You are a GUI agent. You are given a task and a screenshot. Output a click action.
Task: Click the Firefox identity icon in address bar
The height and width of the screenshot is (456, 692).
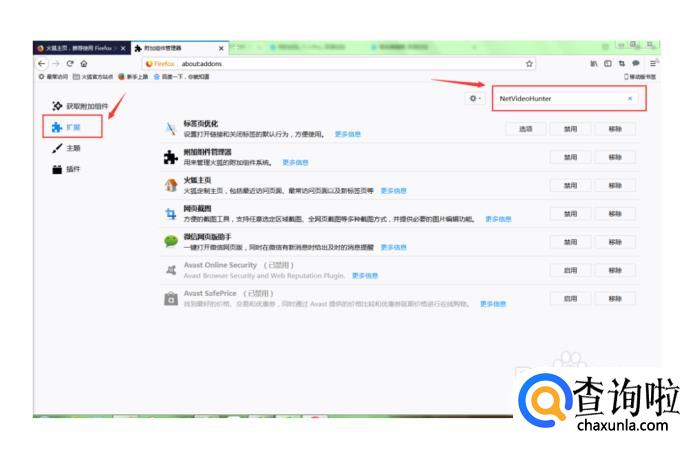click(160, 64)
